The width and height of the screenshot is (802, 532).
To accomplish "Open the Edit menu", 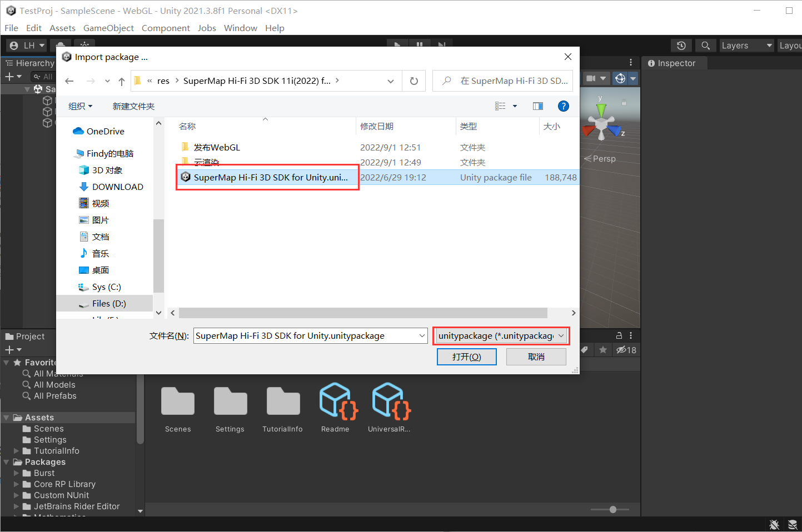I will [34, 28].
